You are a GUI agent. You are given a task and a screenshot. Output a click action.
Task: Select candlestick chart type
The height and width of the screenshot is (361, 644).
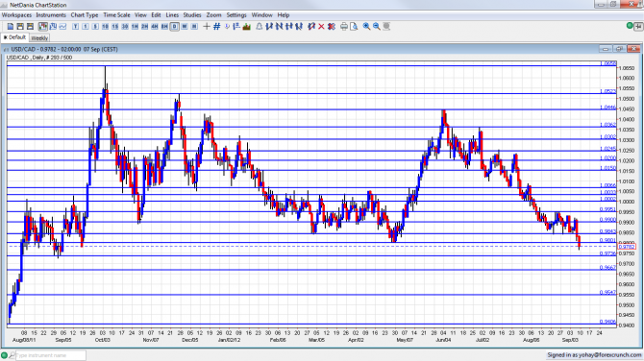click(x=42, y=27)
